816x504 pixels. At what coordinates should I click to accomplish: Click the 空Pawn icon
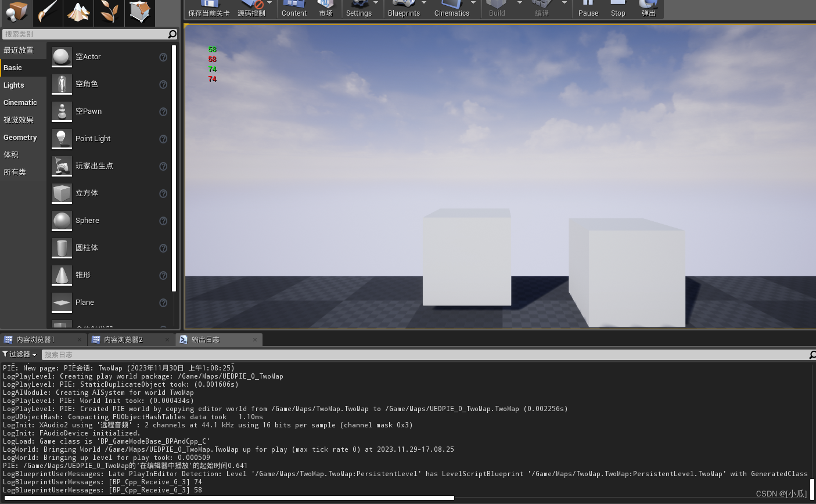tap(62, 111)
